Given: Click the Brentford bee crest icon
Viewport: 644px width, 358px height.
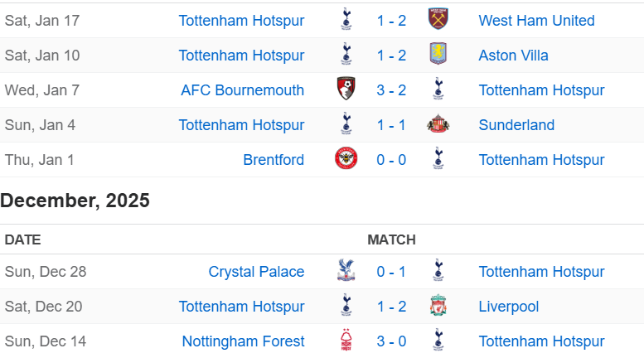Looking at the screenshot, I should (346, 158).
